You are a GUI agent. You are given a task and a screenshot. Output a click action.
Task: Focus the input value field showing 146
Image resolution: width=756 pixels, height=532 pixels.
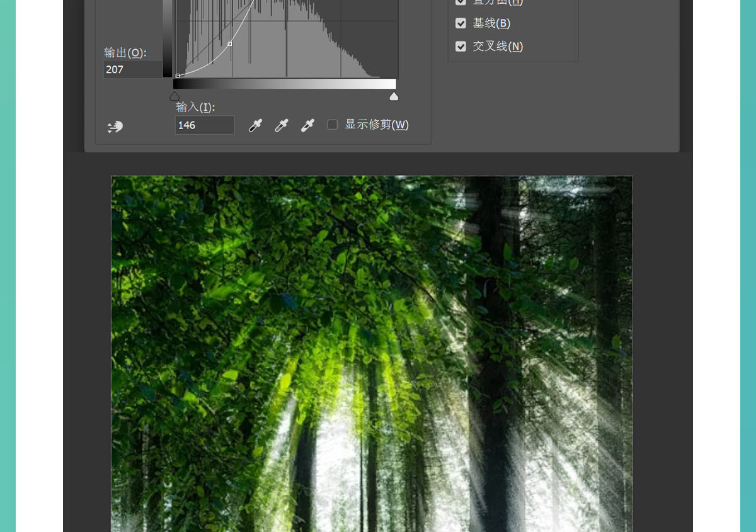pyautogui.click(x=204, y=125)
